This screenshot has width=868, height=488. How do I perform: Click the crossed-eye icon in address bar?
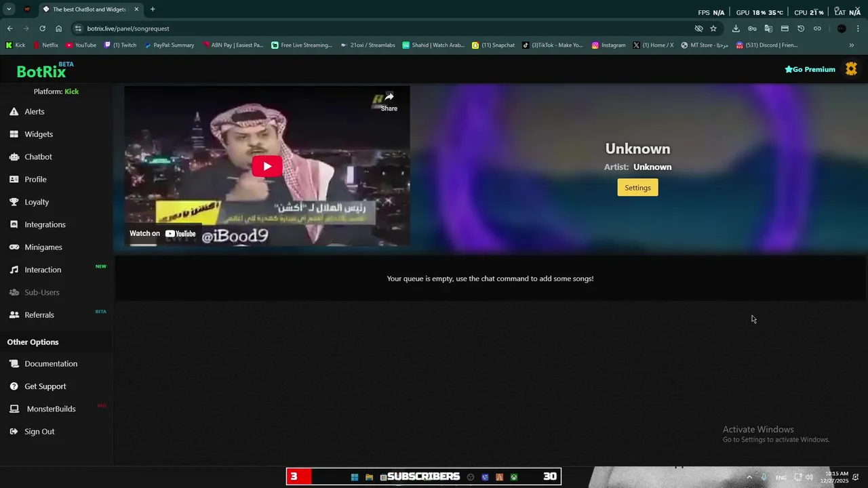(x=698, y=28)
